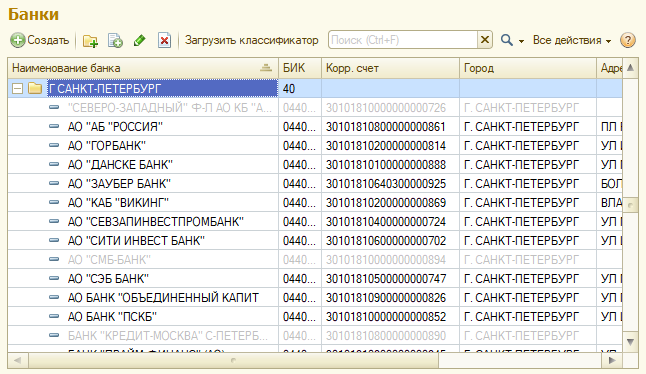The width and height of the screenshot is (646, 374).
Task: Click Загрузить классификатор button
Action: click(251, 40)
